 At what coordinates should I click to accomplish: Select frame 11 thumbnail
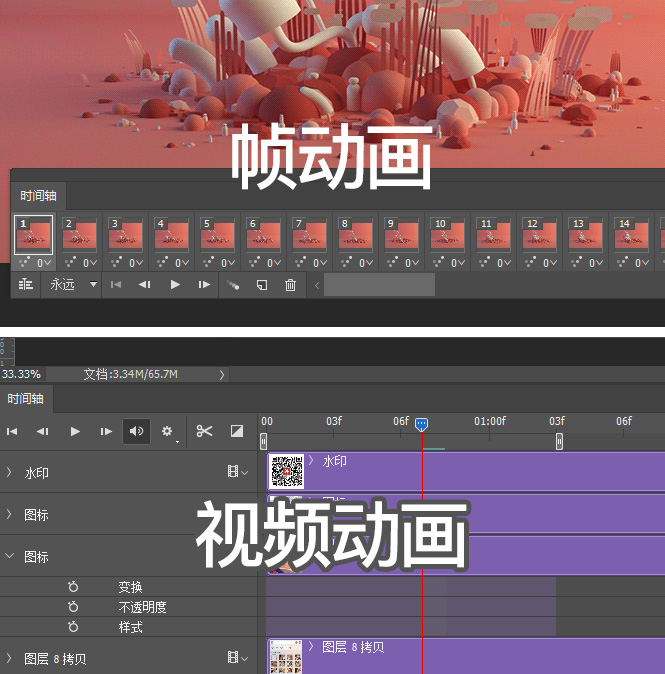point(493,235)
